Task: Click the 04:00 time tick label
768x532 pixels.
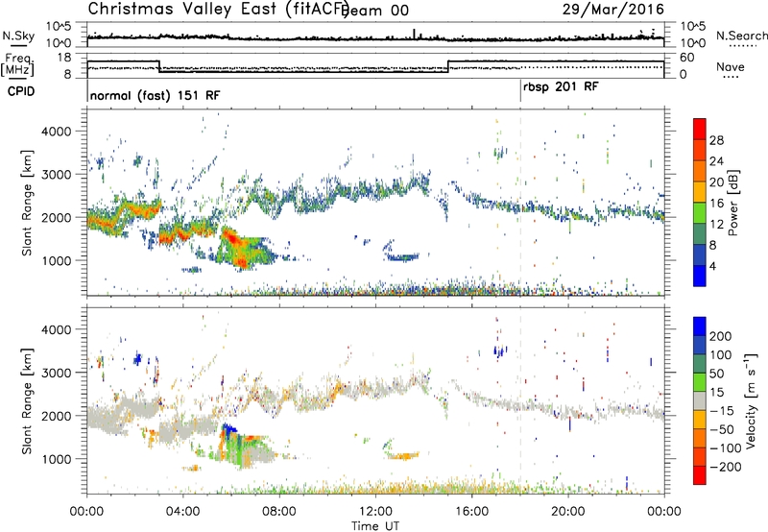Action: point(183,512)
